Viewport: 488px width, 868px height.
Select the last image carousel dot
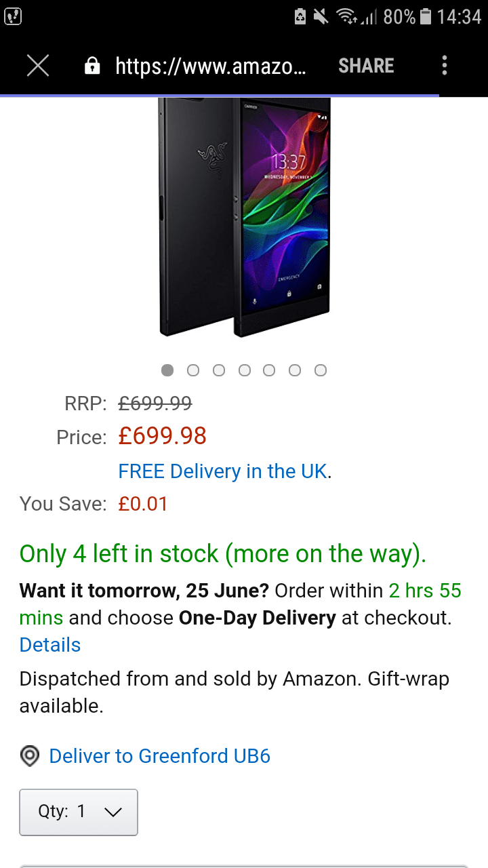[321, 370]
